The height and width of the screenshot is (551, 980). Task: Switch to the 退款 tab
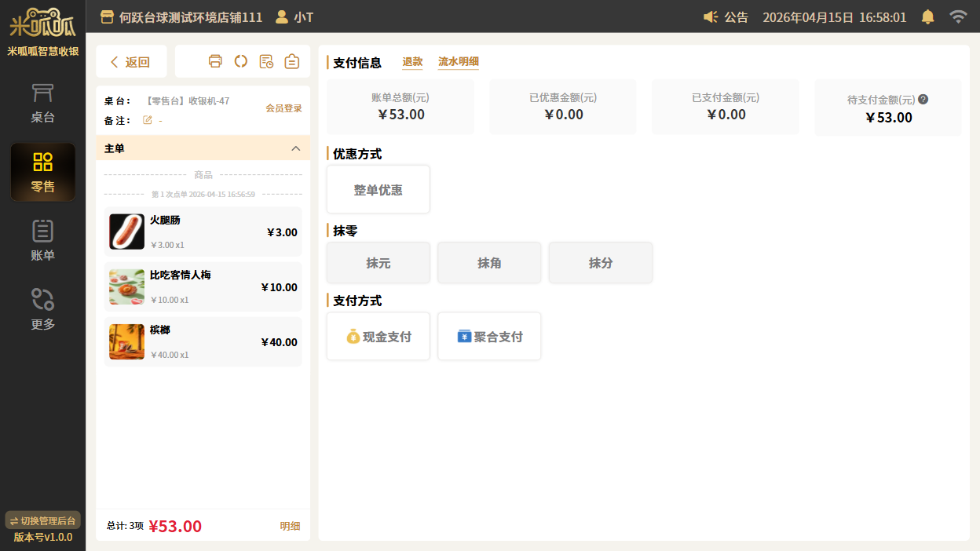412,62
